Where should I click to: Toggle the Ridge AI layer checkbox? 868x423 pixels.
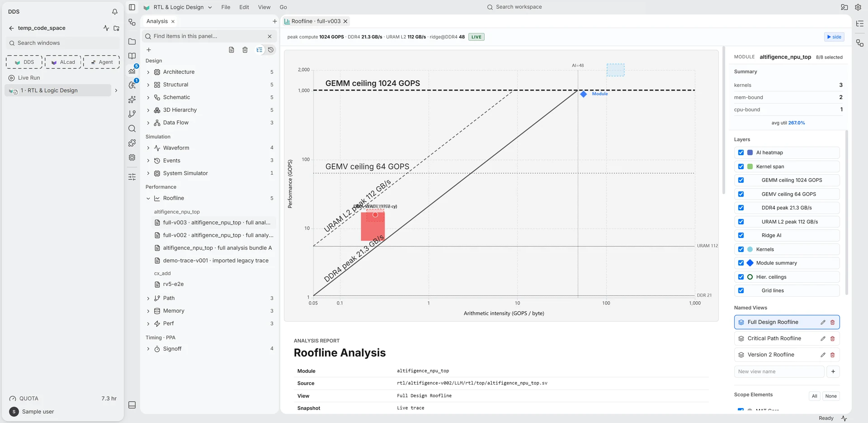(741, 235)
